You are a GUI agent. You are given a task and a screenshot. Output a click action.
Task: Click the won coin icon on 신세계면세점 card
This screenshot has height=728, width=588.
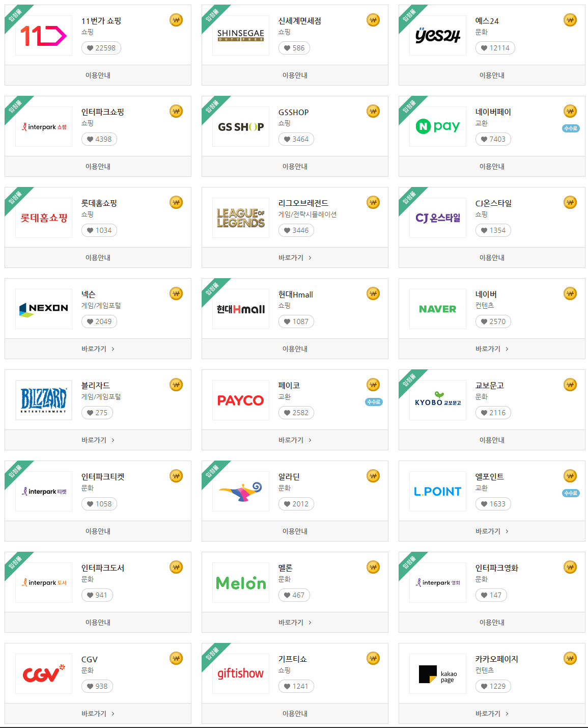373,20
